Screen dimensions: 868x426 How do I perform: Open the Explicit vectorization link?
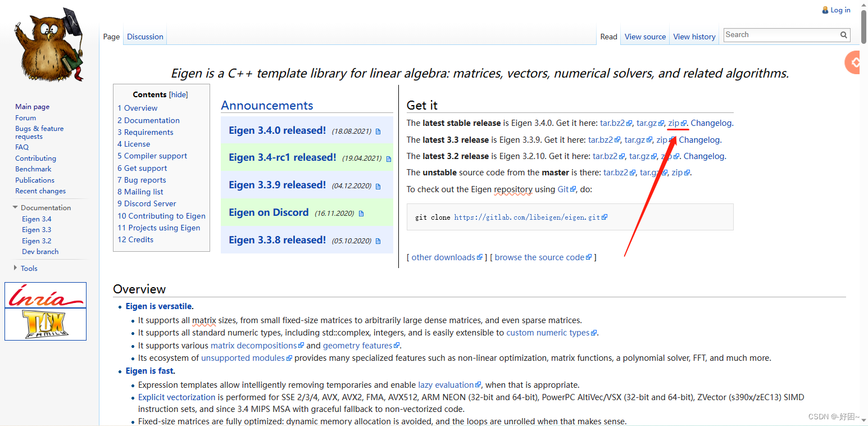[177, 397]
